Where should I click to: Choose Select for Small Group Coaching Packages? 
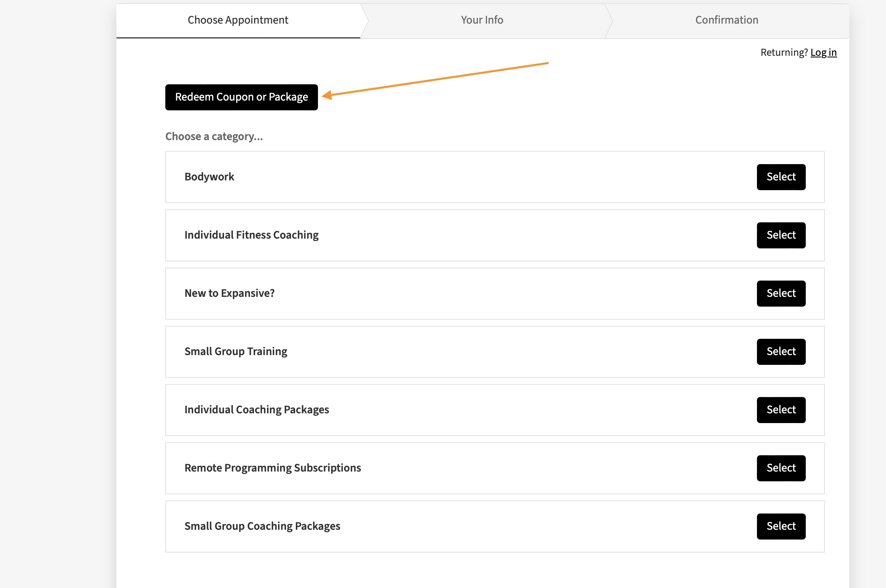[781, 527]
